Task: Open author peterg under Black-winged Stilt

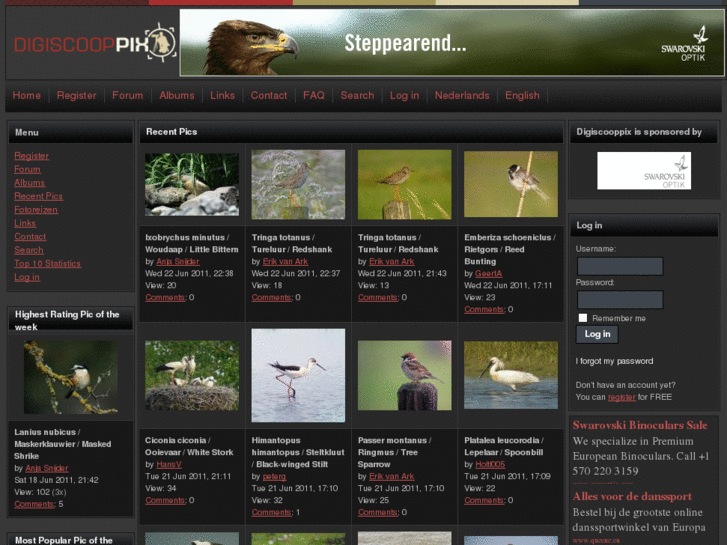Action: coord(274,476)
